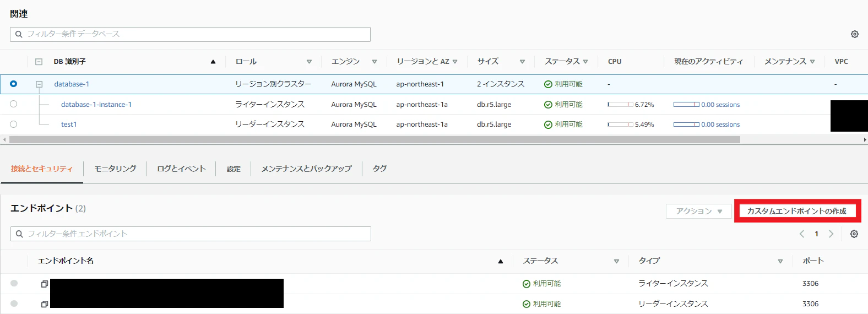Click カスタムエンドポイントの作成 button
The image size is (868, 314).
coord(797,211)
